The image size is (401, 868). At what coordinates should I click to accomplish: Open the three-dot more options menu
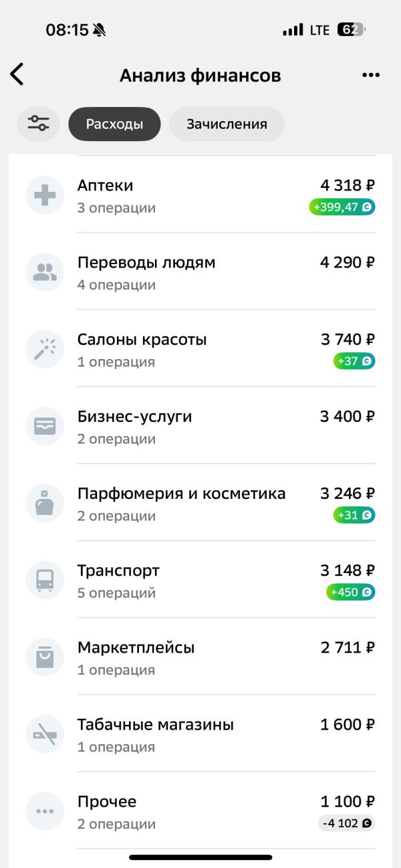(370, 75)
